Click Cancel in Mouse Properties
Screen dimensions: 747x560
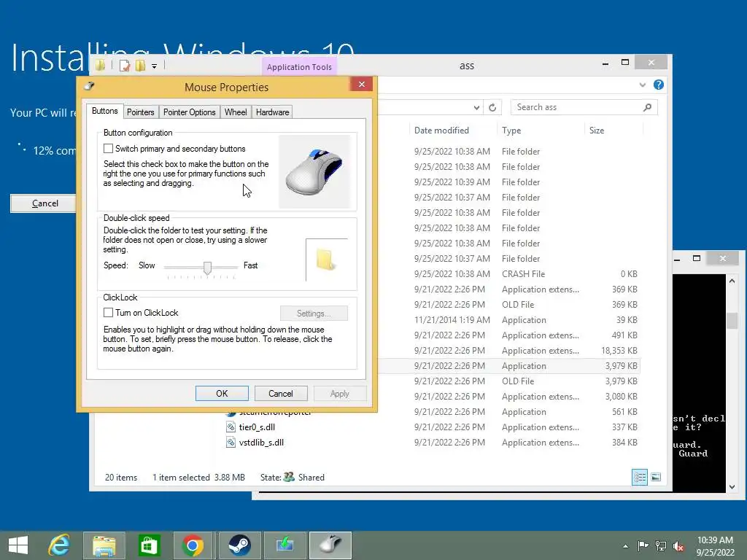point(281,393)
